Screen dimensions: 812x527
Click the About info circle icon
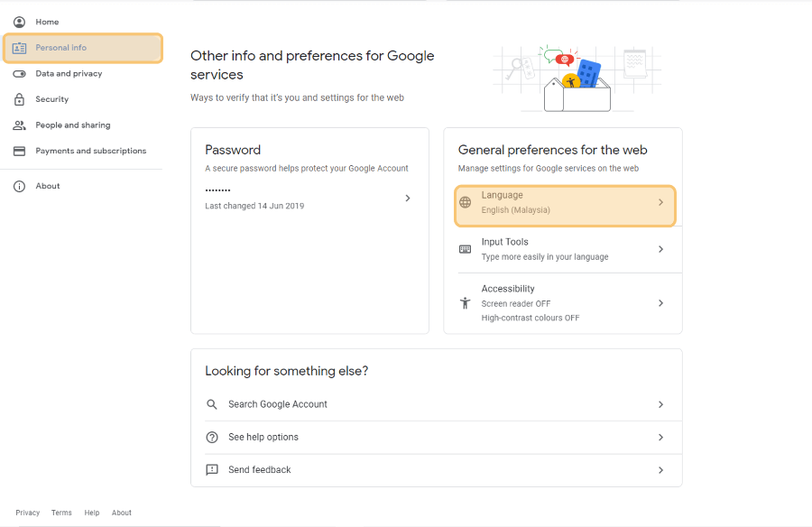[19, 186]
